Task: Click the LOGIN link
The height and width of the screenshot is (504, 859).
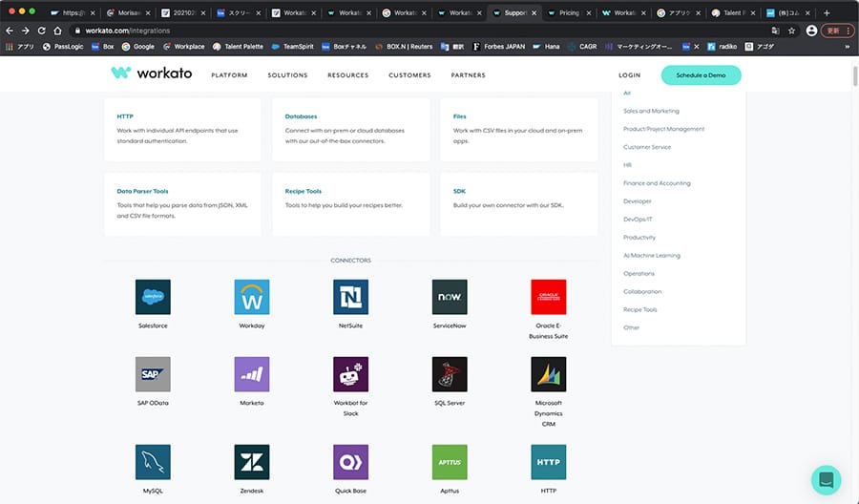Action: point(629,75)
